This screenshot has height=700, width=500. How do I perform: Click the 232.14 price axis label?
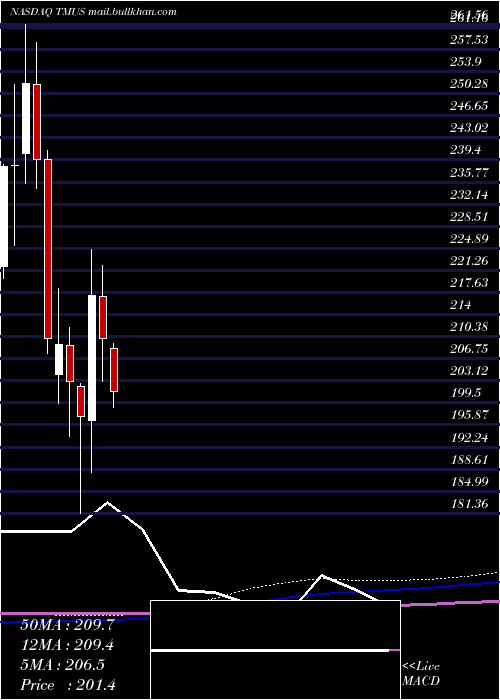(469, 195)
